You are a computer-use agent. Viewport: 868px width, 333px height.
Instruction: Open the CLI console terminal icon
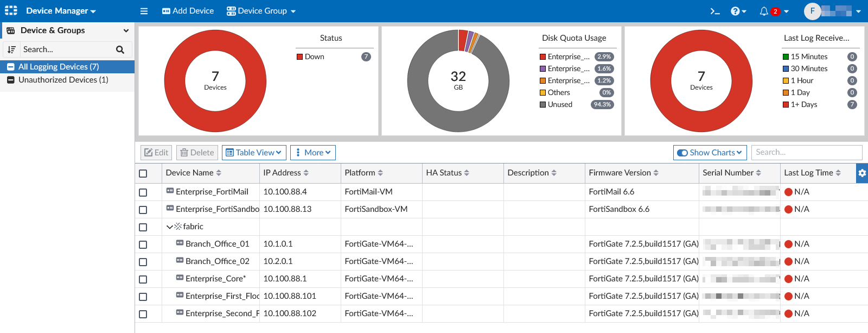point(715,11)
